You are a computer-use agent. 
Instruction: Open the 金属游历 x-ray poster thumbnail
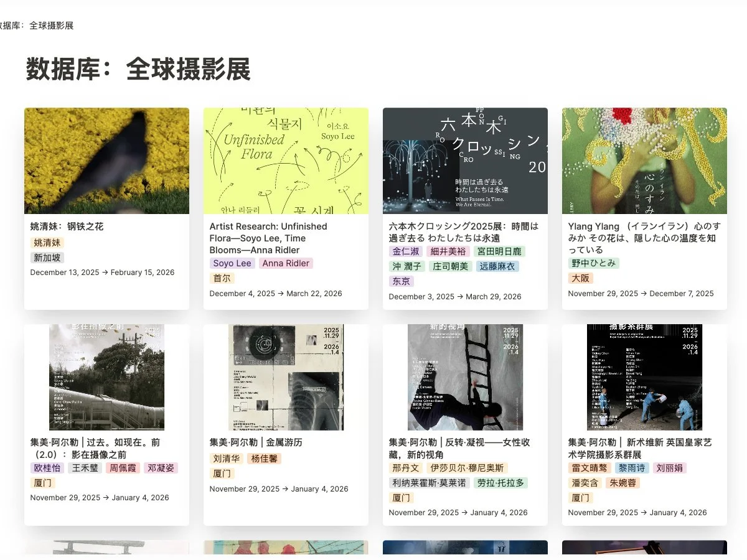pyautogui.click(x=286, y=377)
